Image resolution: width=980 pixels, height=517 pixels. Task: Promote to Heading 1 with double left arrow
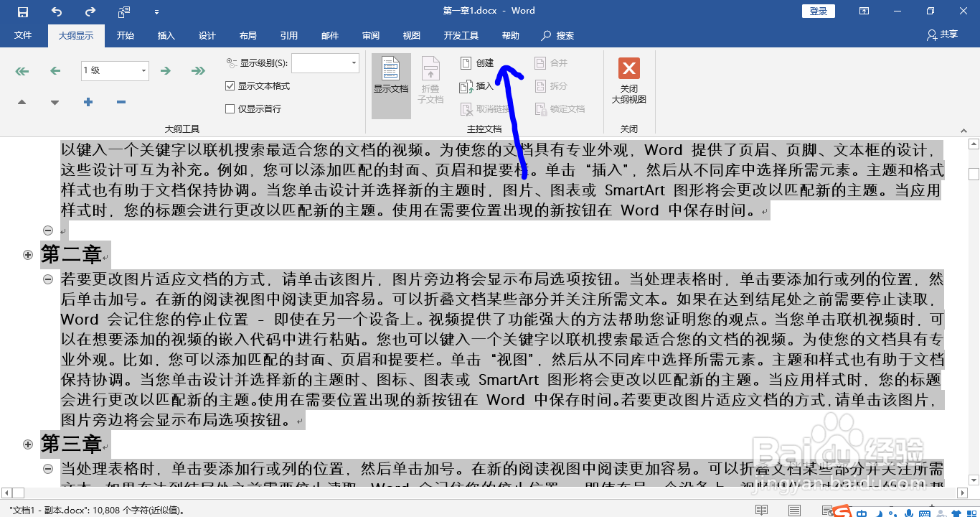tap(22, 70)
